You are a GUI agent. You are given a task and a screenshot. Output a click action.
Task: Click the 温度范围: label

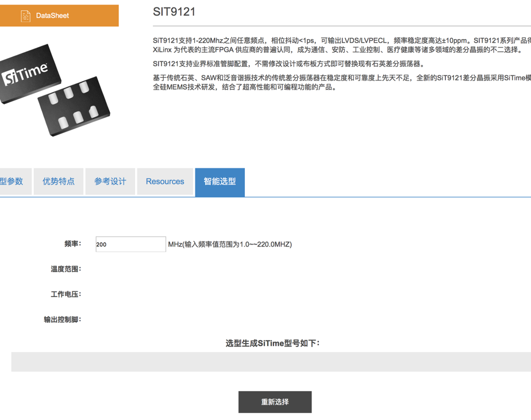(x=66, y=269)
